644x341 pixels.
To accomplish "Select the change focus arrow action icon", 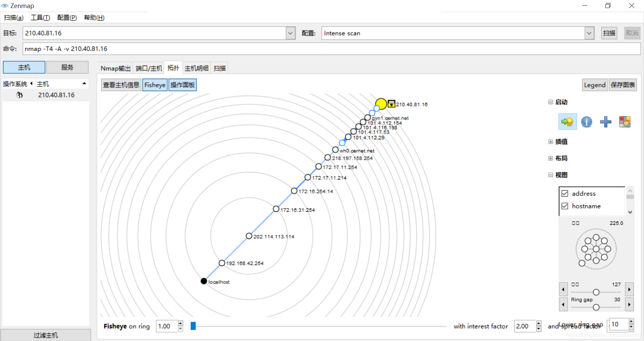I will coord(568,122).
